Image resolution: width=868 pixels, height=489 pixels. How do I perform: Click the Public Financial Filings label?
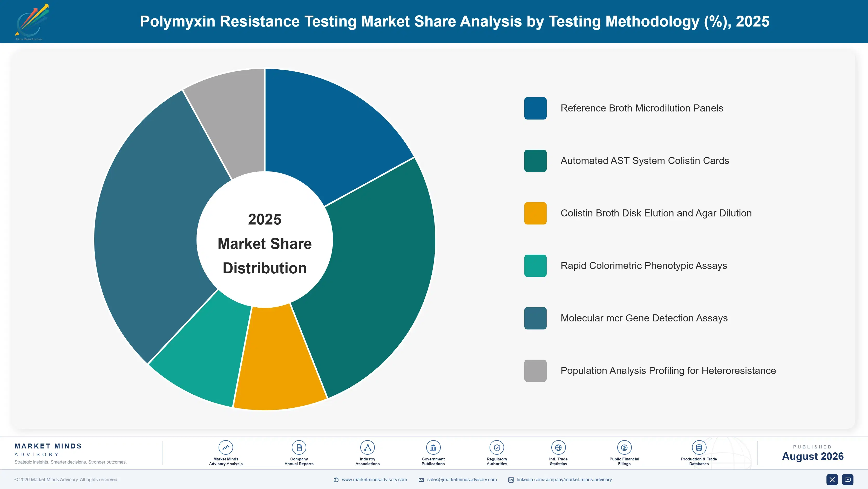[x=624, y=461]
